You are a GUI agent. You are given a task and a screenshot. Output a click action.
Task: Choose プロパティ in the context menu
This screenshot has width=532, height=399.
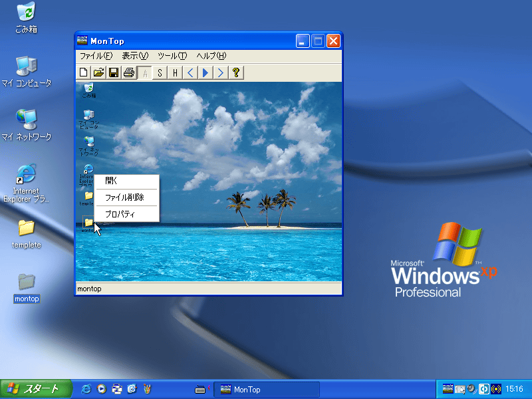point(126,214)
